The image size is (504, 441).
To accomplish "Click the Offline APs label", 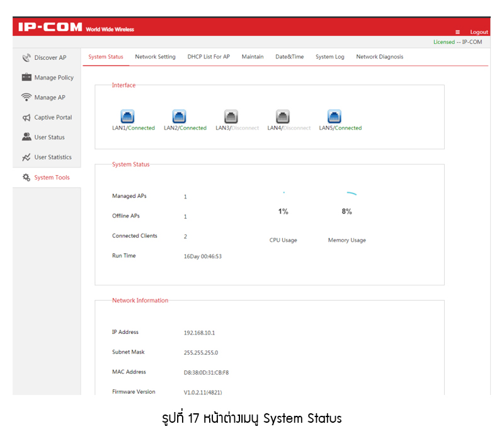I will [x=126, y=216].
